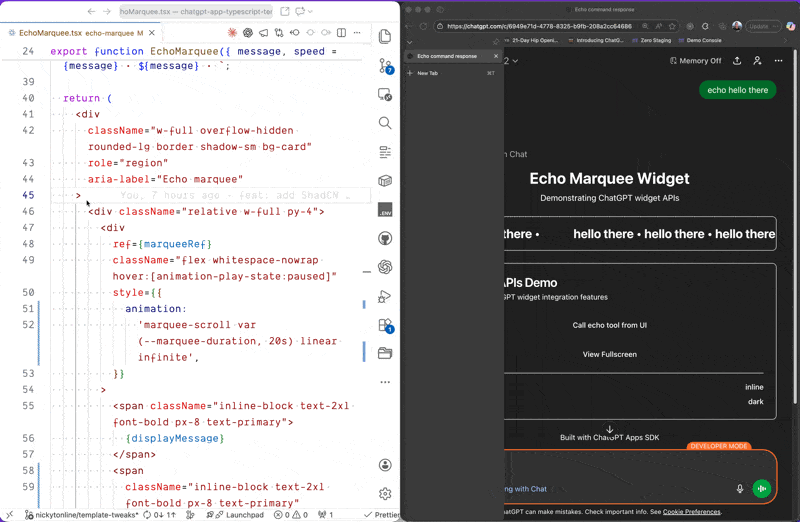Select the EchoMarquee.tsx editor tab
800x522 pixels.
(81, 33)
